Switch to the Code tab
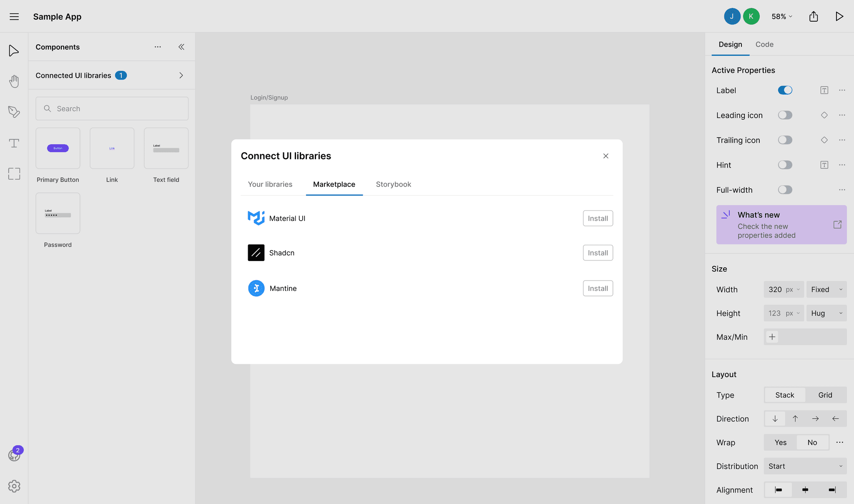 (764, 45)
